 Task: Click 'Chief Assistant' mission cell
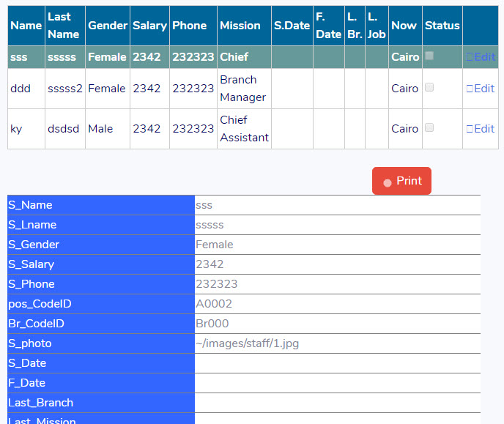click(x=244, y=129)
